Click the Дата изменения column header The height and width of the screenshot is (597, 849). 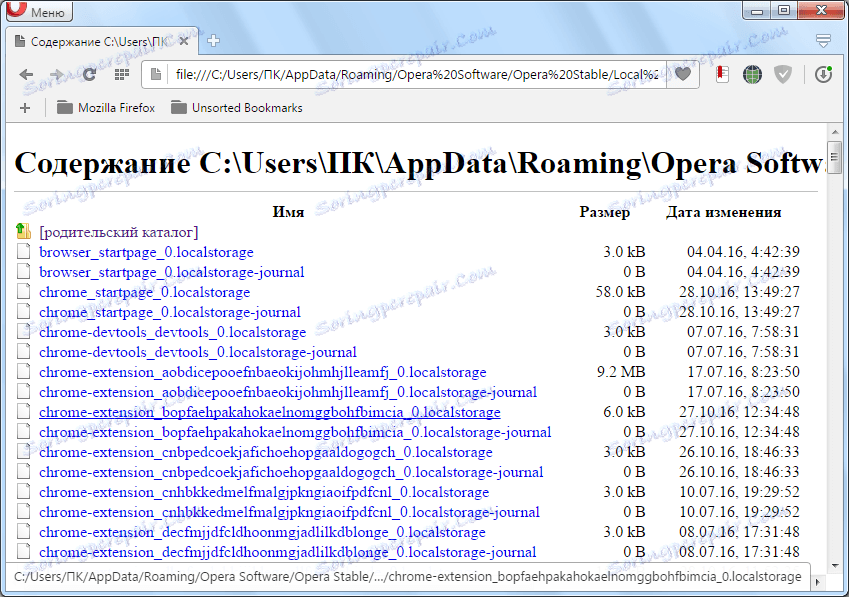tap(723, 212)
